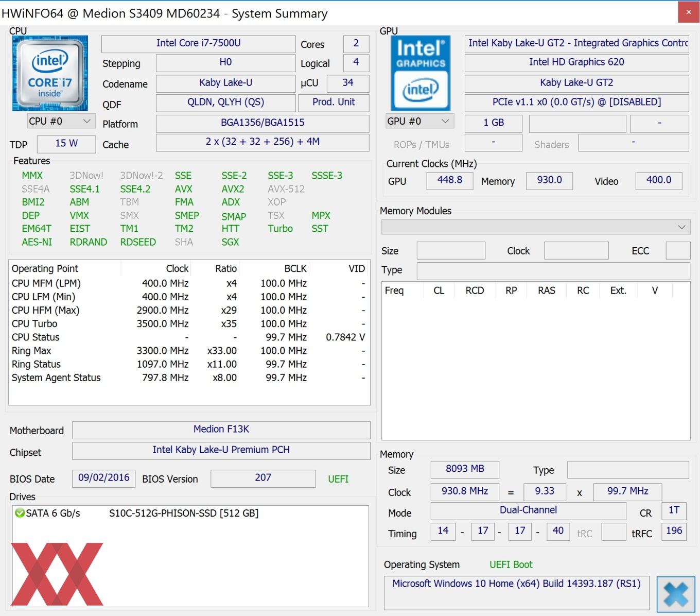Viewport: 700px width, 616px height.
Task: Click the BIOS Date 09/02/2016 field
Action: [103, 478]
